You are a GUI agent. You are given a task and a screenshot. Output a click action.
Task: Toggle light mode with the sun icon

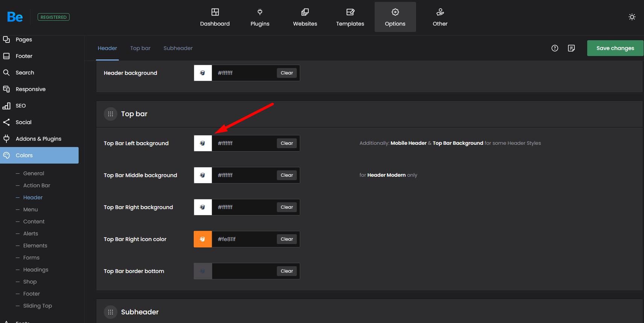632,17
